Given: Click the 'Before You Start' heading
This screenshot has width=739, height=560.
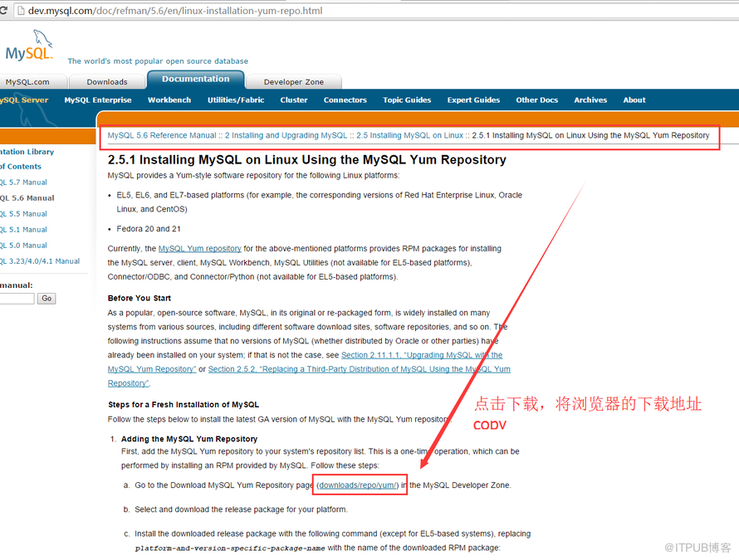Looking at the screenshot, I should (x=139, y=298).
